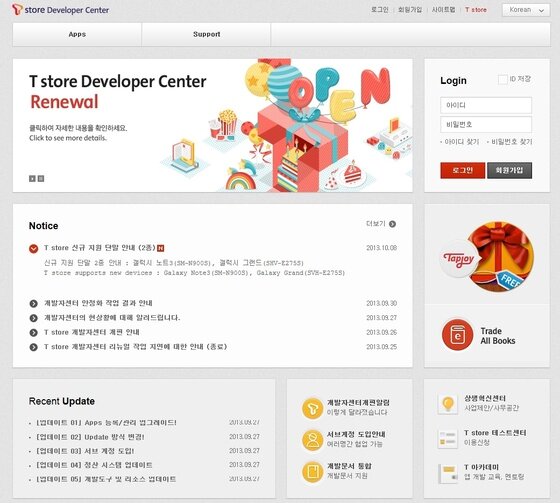Viewport: 560px width, 503px height.
Task: Collapse the T store 신규 지원 단말 notice
Action: coord(34,248)
